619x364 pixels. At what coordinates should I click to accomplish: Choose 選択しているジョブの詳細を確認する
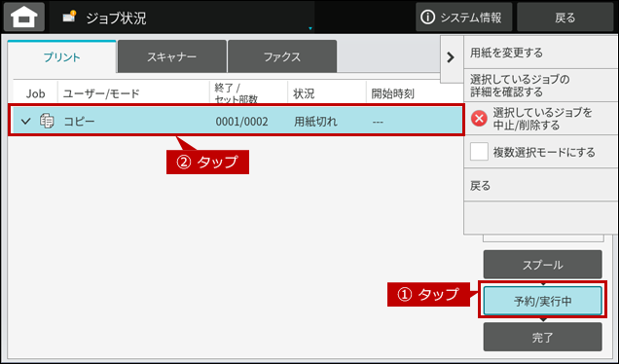pos(541,86)
